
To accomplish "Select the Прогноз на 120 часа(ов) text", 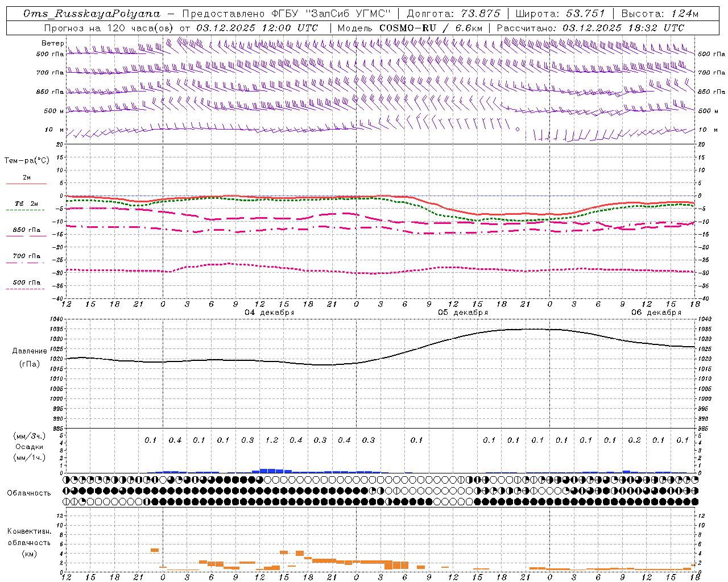I will pos(109,28).
